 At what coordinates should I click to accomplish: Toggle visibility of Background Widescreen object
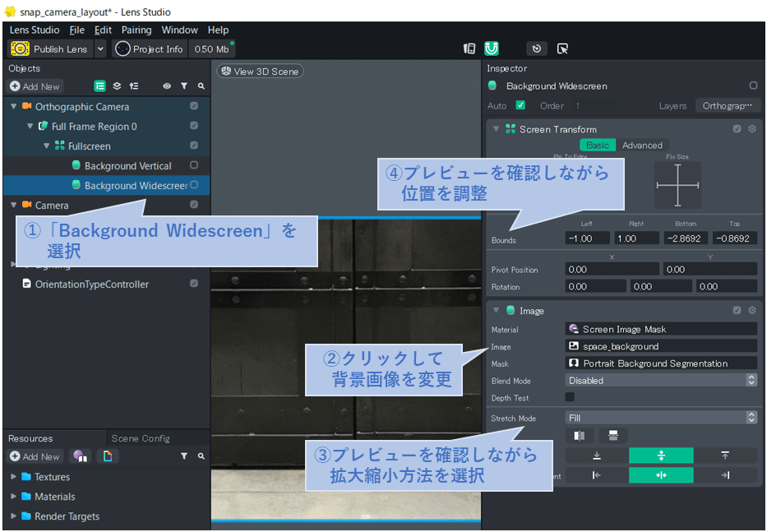(194, 185)
